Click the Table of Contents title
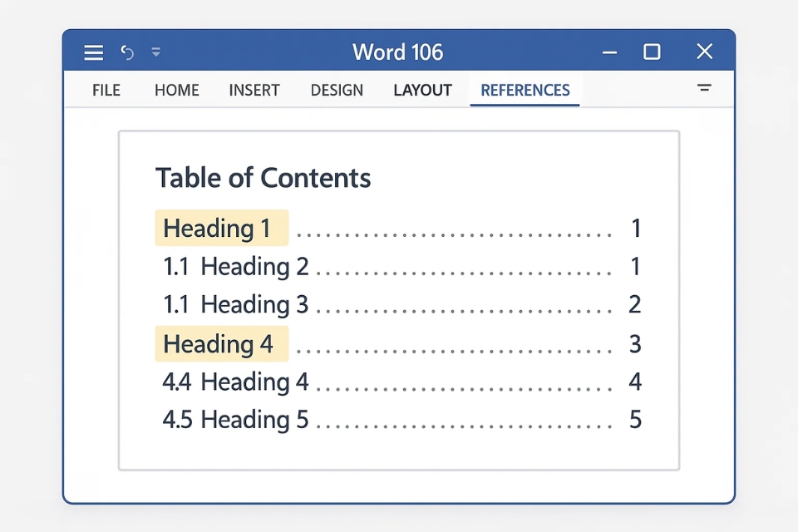Screen dimensions: 798x532 click(263, 177)
